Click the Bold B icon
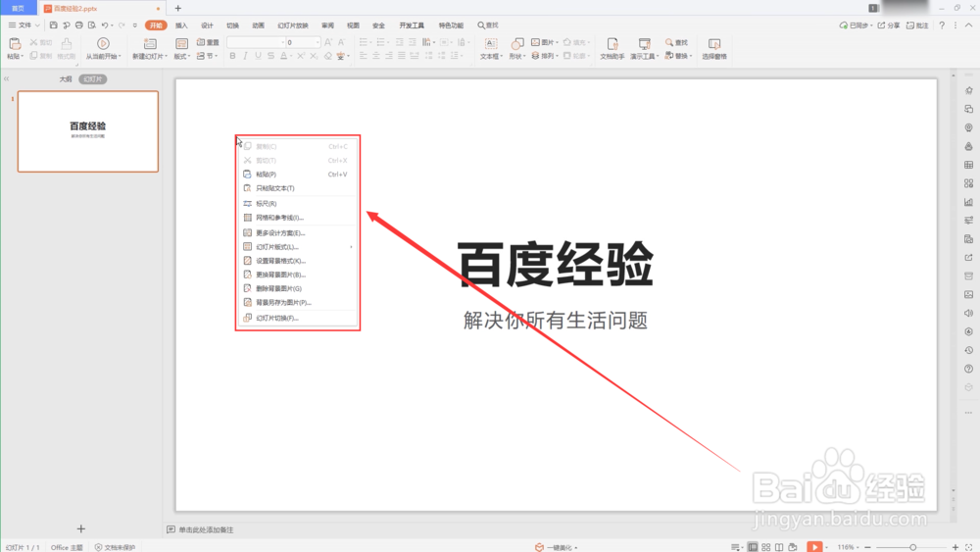Screen dimensions: 980x552 click(232, 56)
